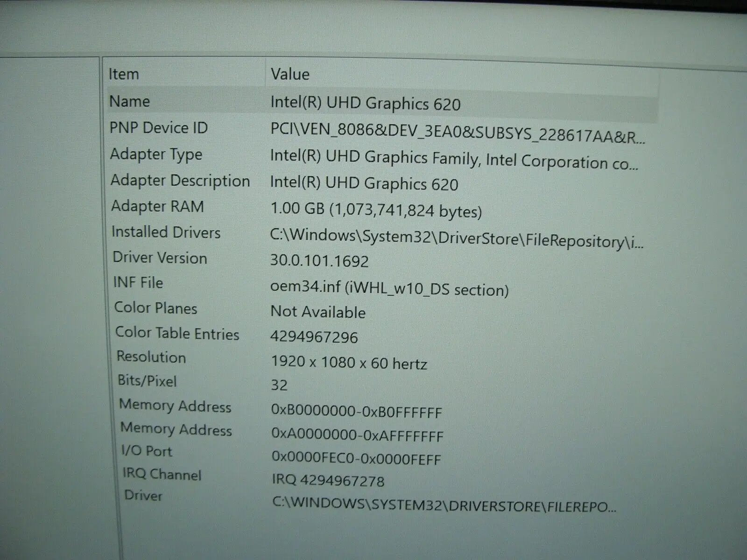
Task: Select the INF File row label
Action: pyautogui.click(x=138, y=282)
